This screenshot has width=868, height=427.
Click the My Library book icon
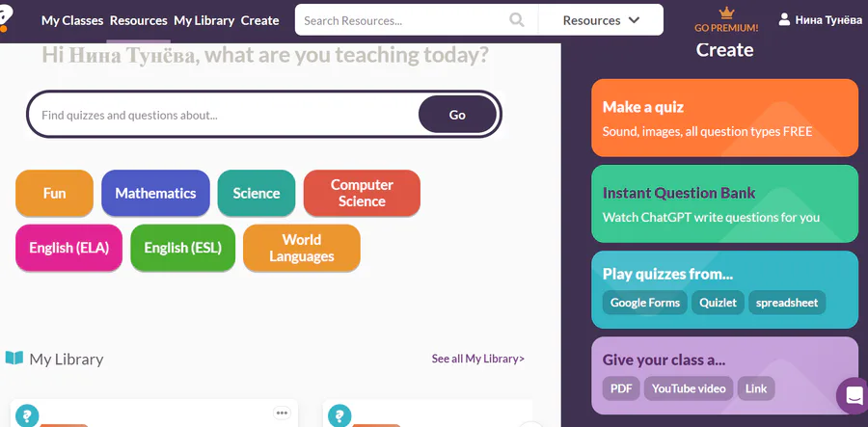pos(14,359)
